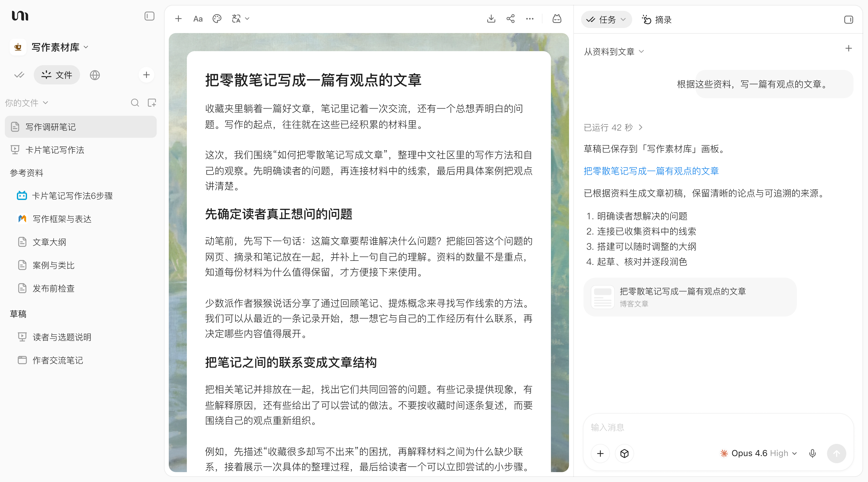Add an attachment with the chat plus button
This screenshot has width=868, height=482.
[600, 453]
